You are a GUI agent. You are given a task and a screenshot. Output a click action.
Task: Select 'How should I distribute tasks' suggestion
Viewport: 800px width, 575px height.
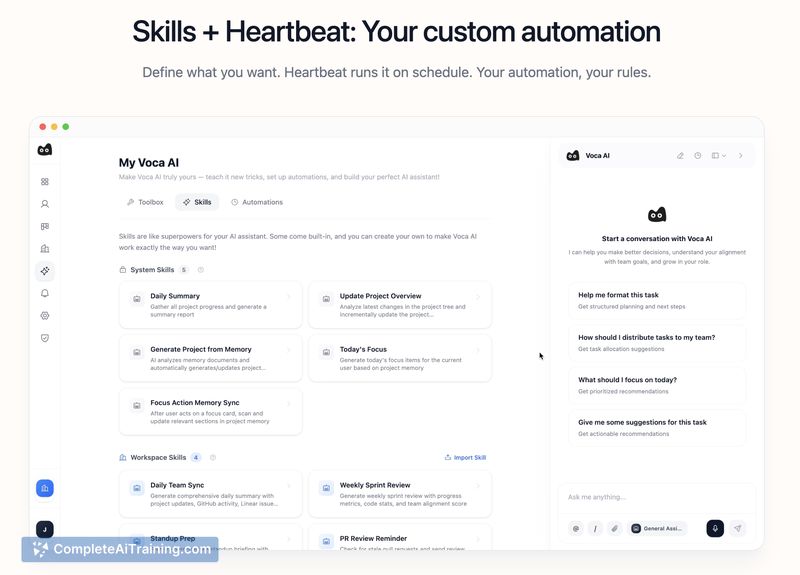(657, 343)
